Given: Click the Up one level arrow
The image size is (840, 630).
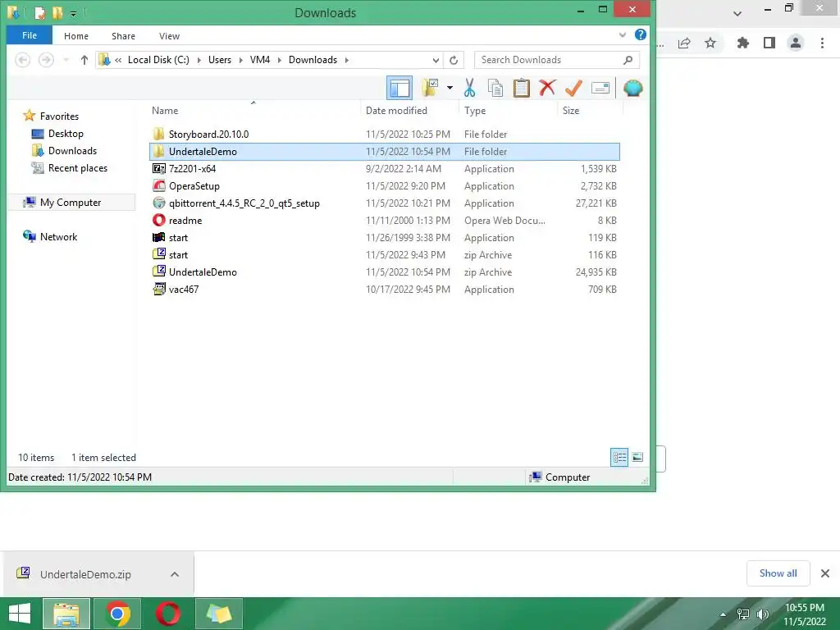Looking at the screenshot, I should (84, 60).
